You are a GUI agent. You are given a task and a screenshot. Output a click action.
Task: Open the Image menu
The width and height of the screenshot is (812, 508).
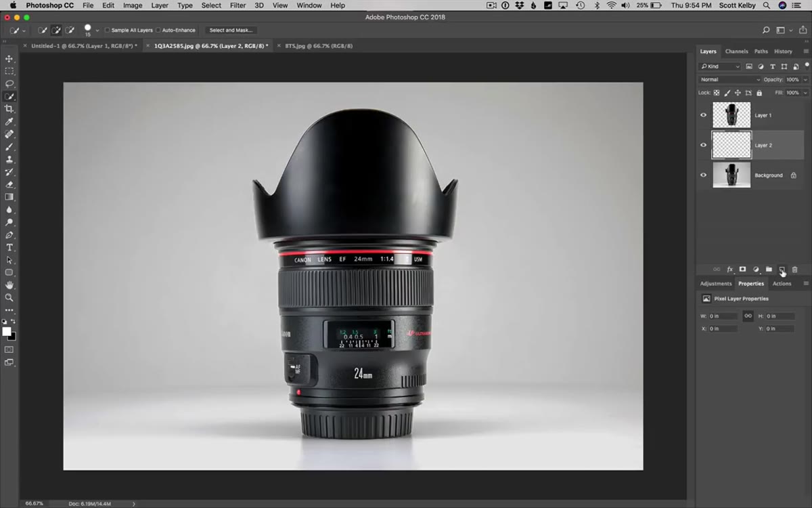click(133, 5)
